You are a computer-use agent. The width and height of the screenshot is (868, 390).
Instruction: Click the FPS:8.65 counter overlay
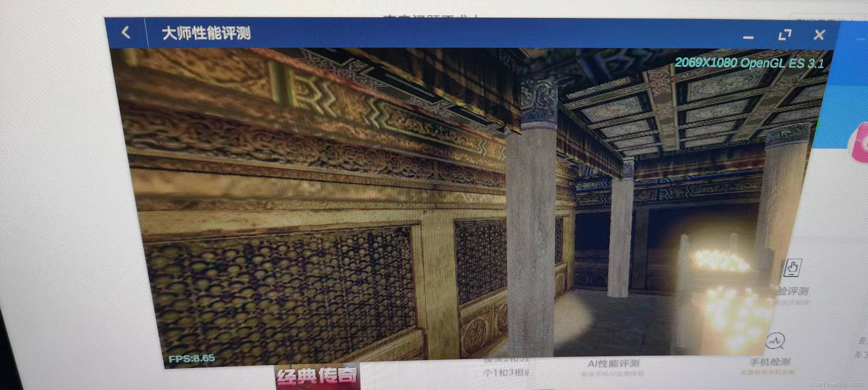pos(192,358)
